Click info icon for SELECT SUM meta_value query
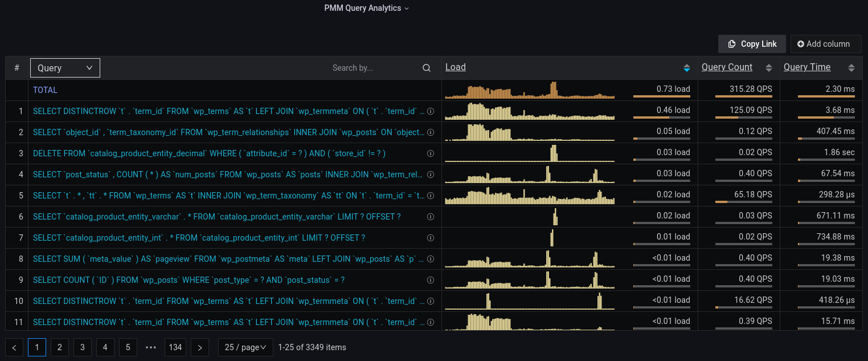The image size is (868, 361). point(431,259)
